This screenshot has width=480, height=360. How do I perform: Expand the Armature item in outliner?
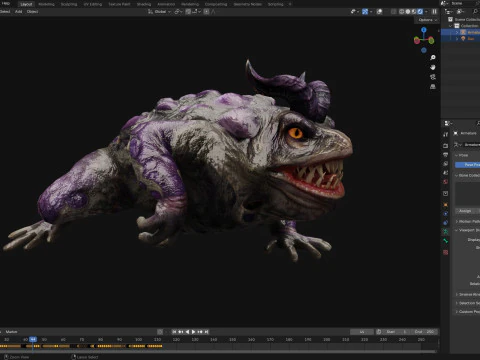[457, 32]
